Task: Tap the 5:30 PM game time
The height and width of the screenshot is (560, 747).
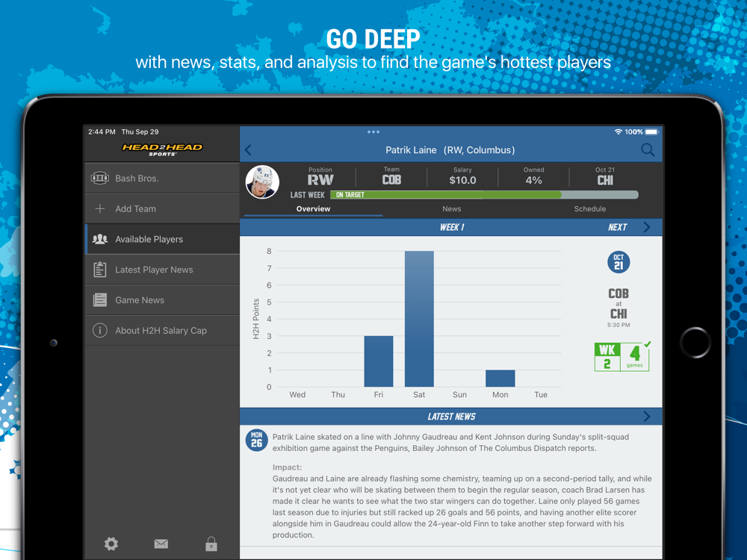Action: (619, 325)
